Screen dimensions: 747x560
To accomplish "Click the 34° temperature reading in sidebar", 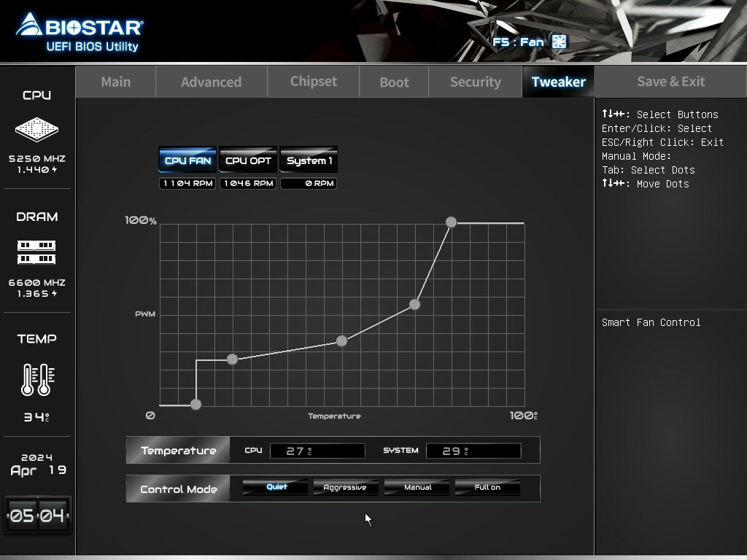I will tap(36, 417).
